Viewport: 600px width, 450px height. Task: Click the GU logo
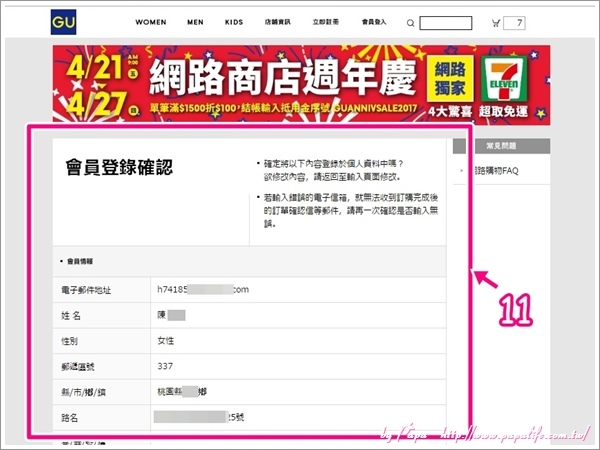point(64,22)
